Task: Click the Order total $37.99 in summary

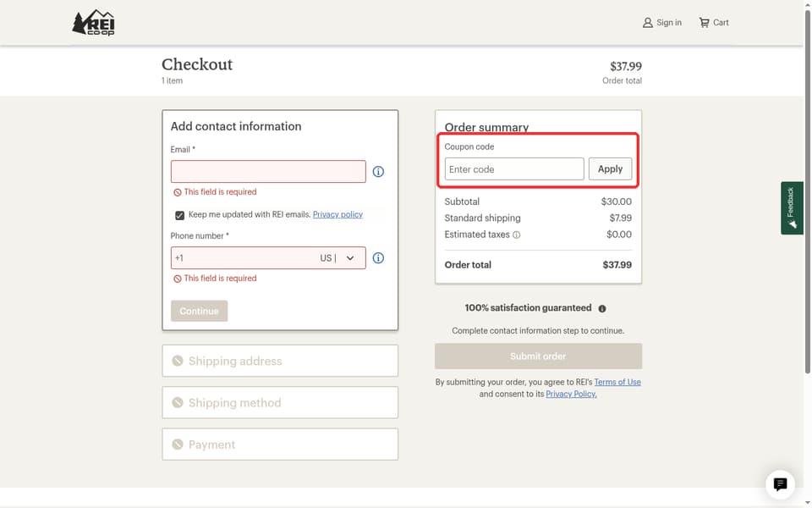Action: pyautogui.click(x=617, y=265)
